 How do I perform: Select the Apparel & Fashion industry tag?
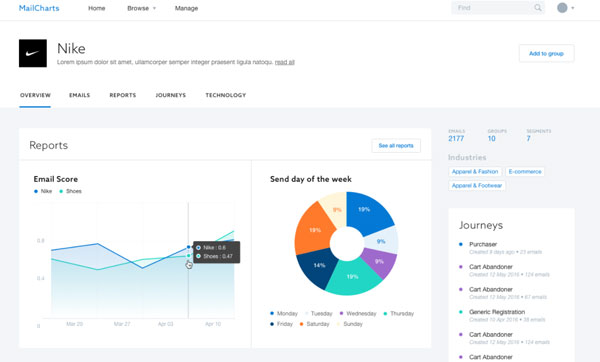[x=475, y=171]
